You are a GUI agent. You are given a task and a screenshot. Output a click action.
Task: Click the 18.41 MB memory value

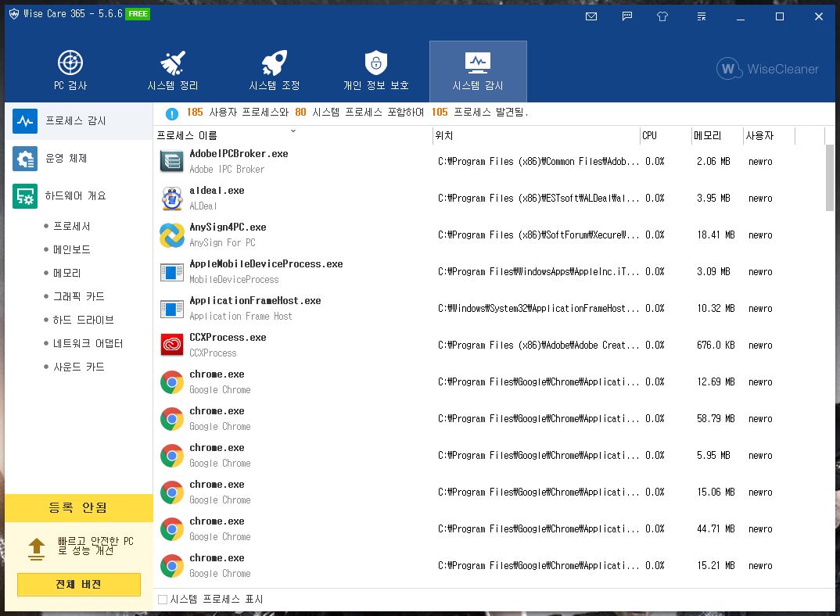[716, 235]
